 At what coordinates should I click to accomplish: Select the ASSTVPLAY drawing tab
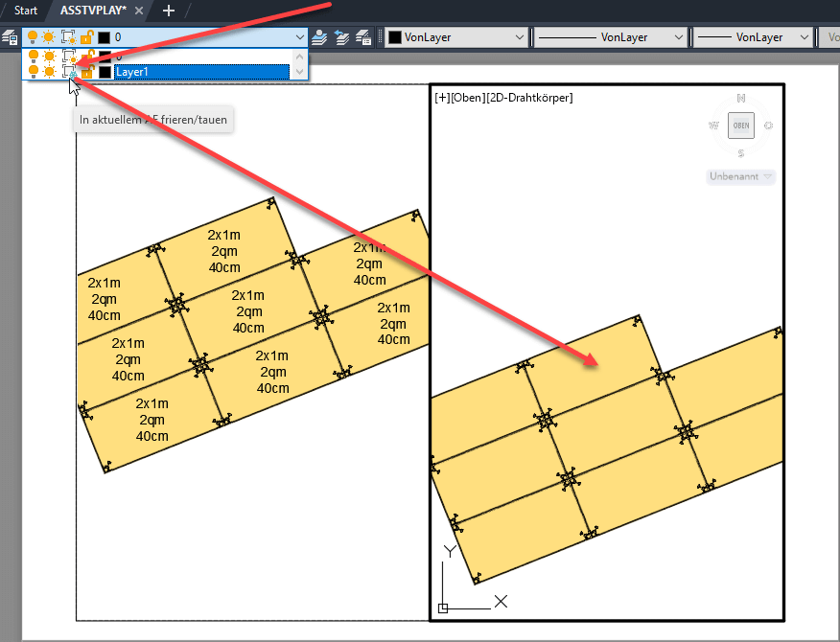[94, 11]
